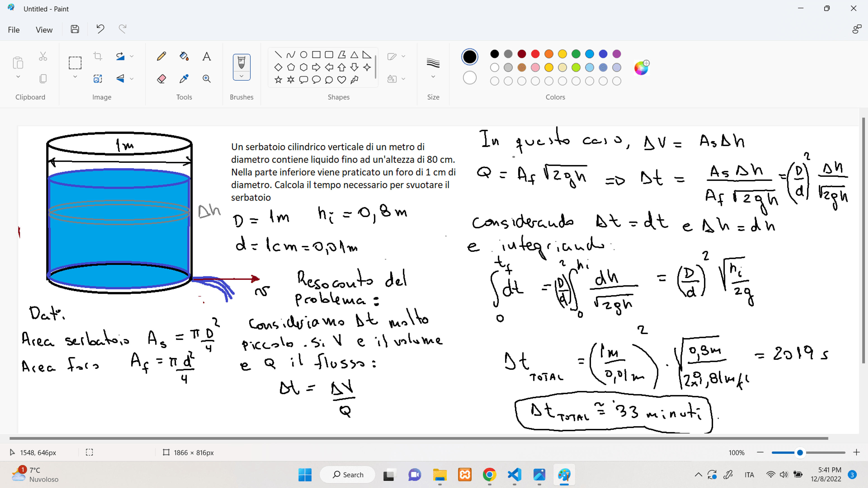Open File Explorer from the taskbar

440,474
